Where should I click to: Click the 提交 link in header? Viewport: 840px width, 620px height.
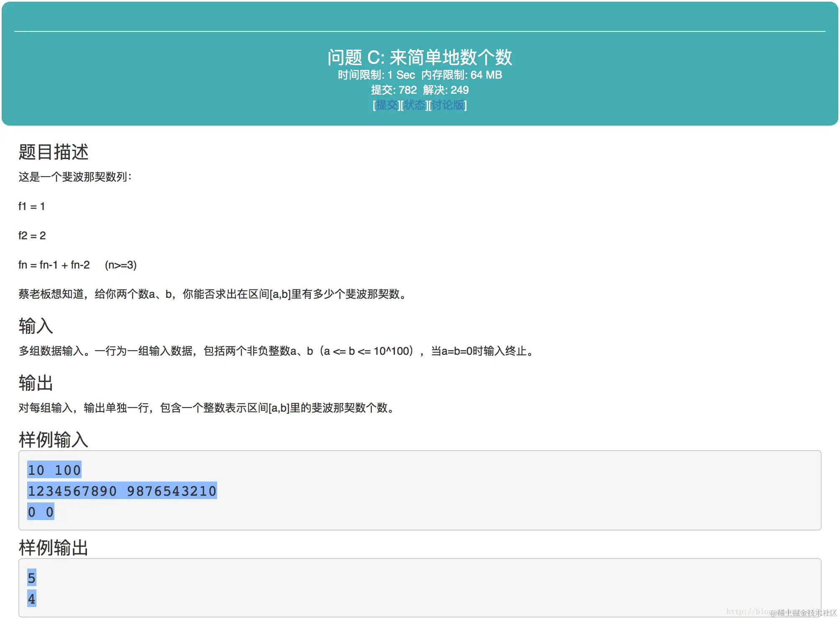pyautogui.click(x=387, y=105)
